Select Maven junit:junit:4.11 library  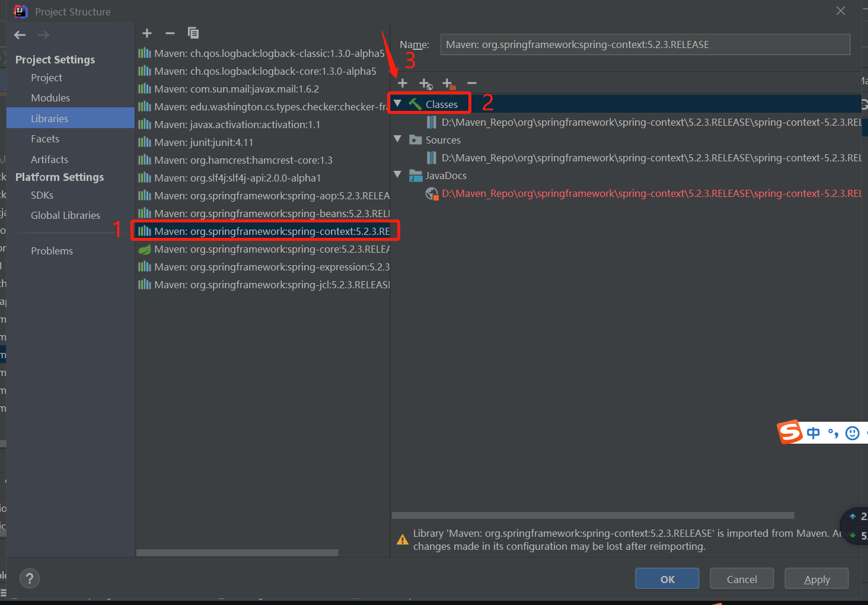pos(262,142)
